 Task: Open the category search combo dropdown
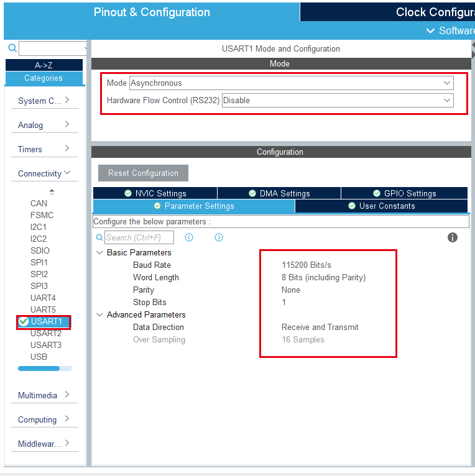pyautogui.click(x=85, y=48)
